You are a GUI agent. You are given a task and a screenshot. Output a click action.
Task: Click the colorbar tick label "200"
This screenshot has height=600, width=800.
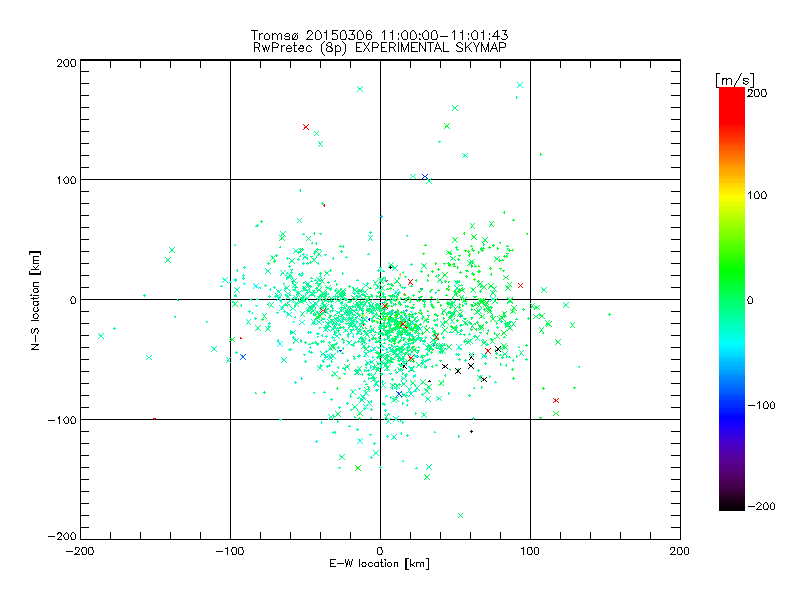click(757, 93)
